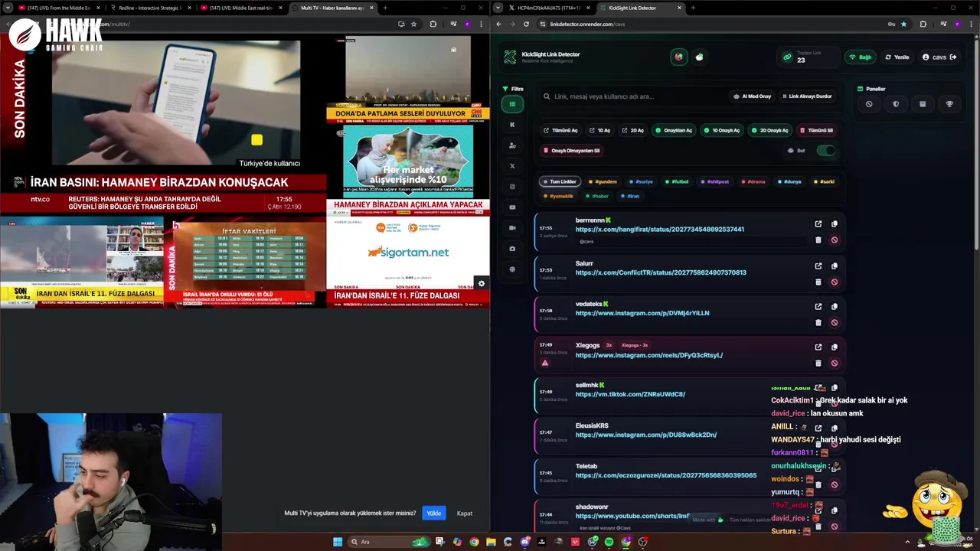Ban user berrrennn
This screenshot has height=551, width=980.
pyautogui.click(x=835, y=240)
